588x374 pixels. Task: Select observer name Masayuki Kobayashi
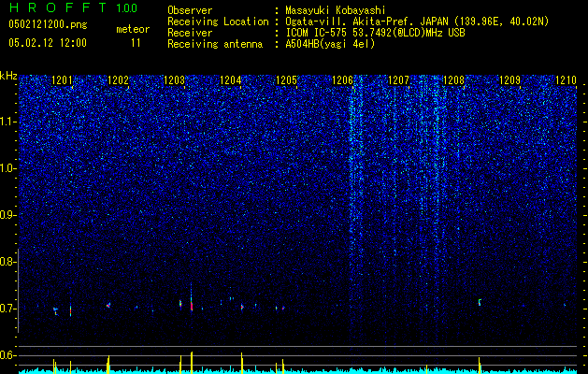point(336,10)
